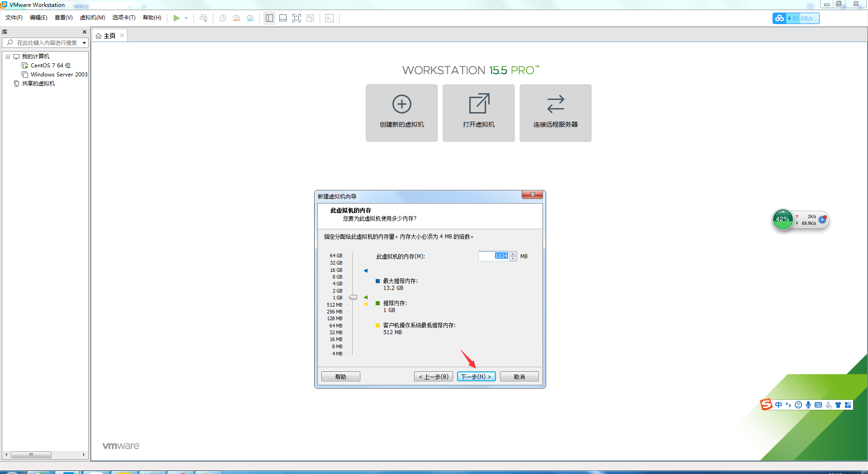
Task: Click the Sogou input method S logo
Action: [x=766, y=404]
